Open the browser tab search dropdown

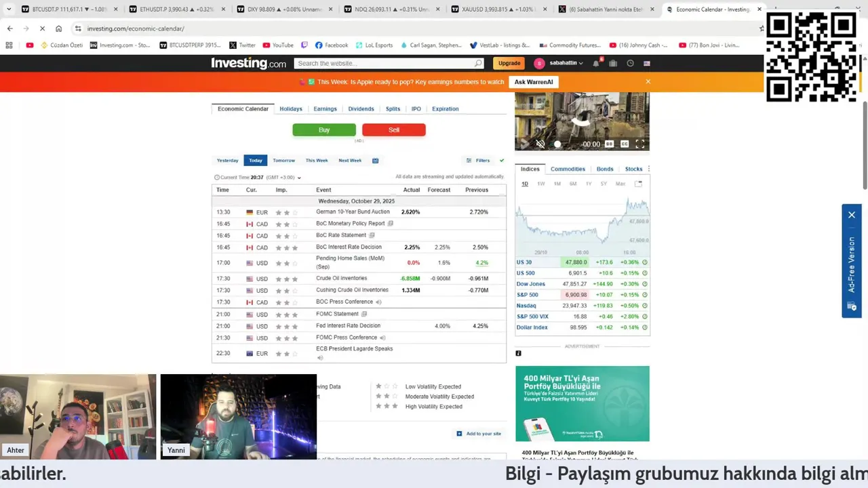point(9,9)
